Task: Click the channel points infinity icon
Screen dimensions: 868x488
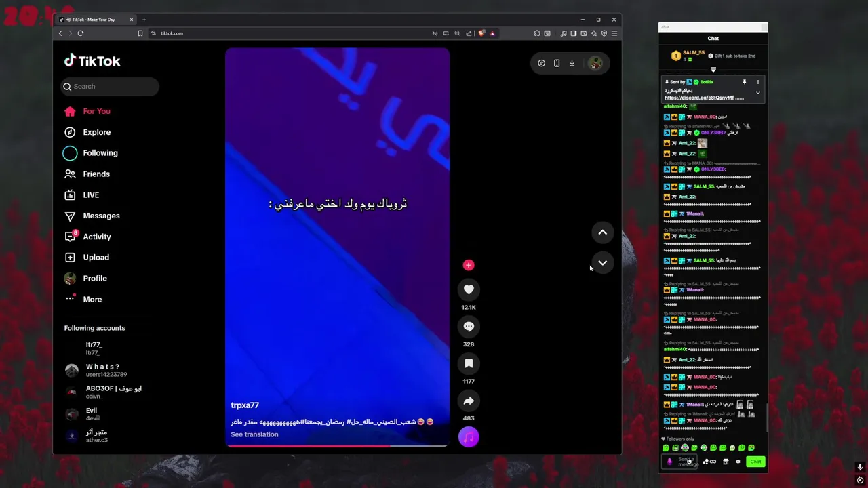Action: (713, 462)
